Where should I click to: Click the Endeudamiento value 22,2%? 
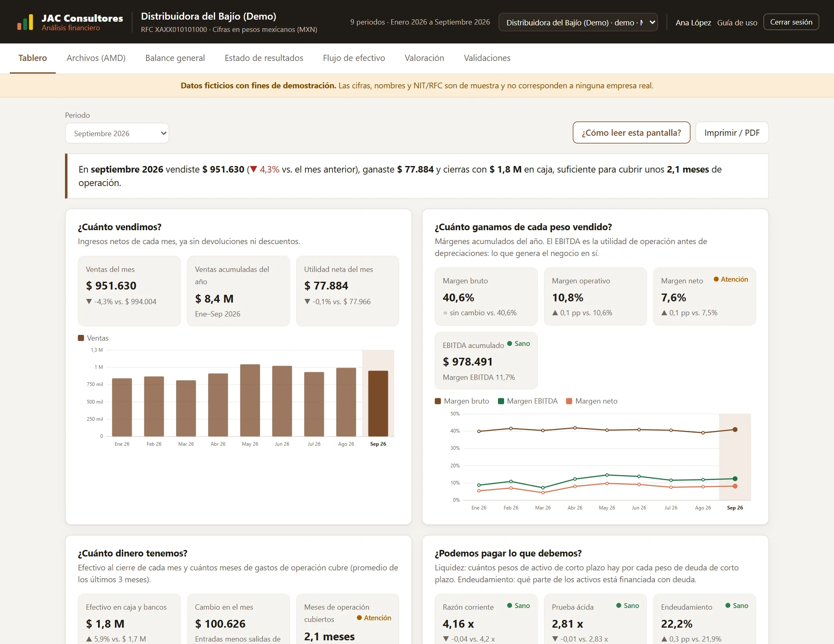tap(677, 624)
